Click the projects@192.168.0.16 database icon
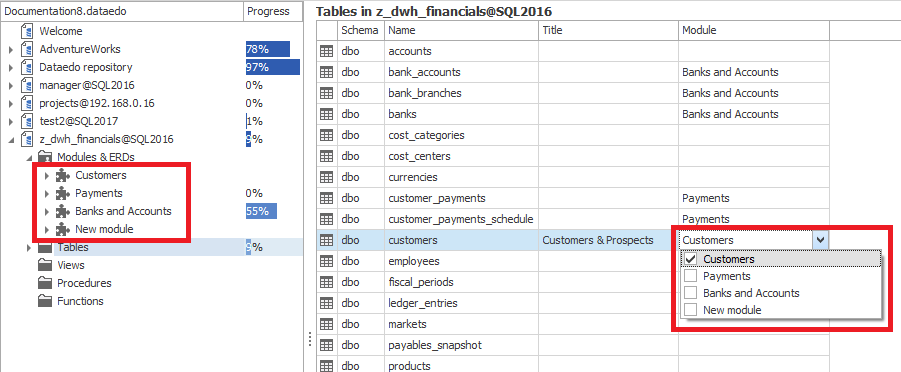Screen dimensions: 901x372 pyautogui.click(x=26, y=103)
